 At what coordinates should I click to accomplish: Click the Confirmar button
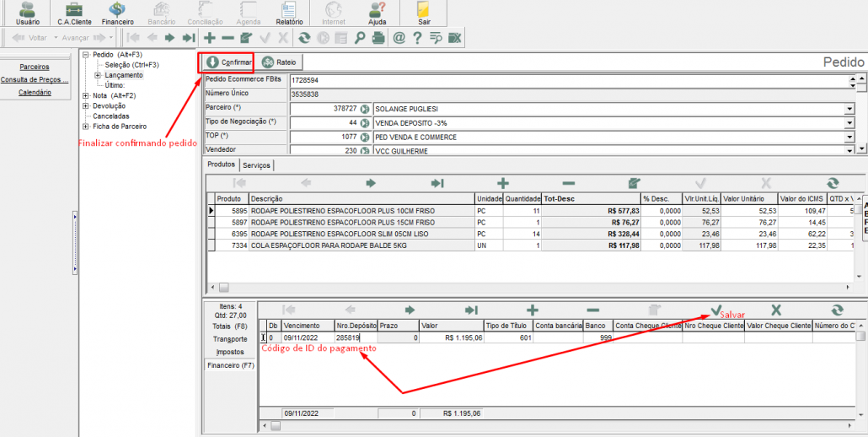[228, 62]
